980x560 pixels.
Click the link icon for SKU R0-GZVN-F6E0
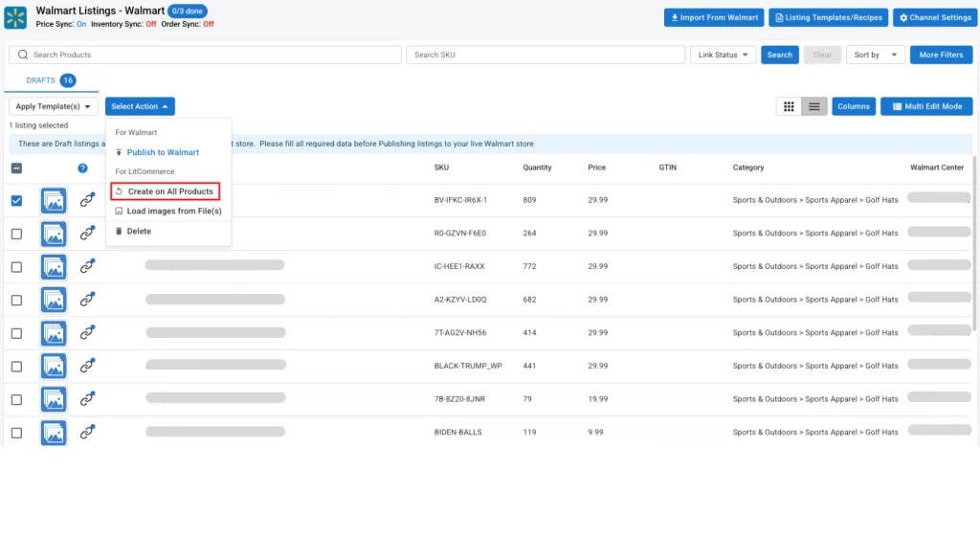tap(87, 233)
